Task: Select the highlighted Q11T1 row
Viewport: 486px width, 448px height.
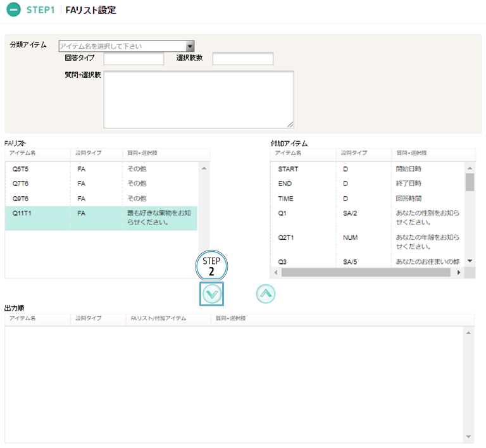Action: coord(101,218)
